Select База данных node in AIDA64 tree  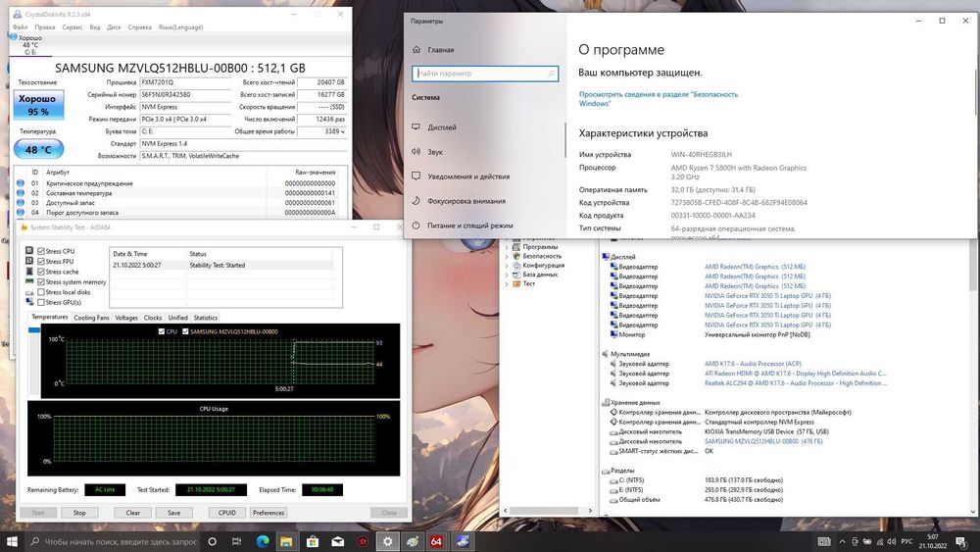point(540,275)
